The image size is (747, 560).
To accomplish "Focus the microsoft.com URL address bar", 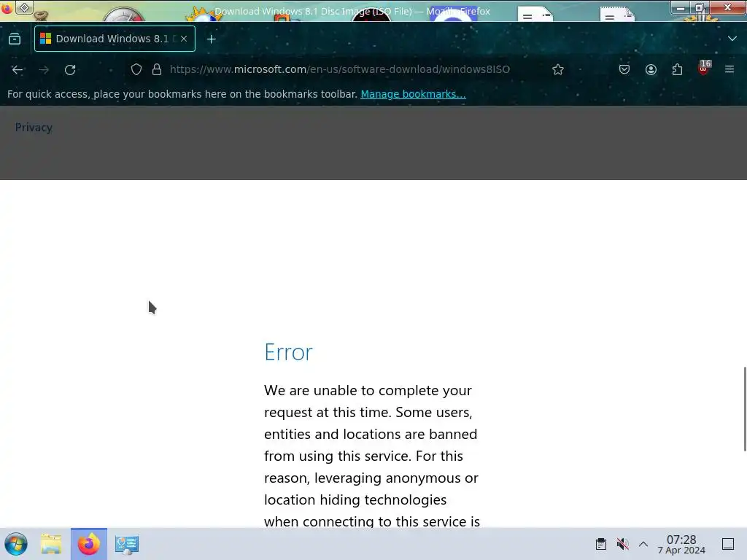I will click(340, 69).
